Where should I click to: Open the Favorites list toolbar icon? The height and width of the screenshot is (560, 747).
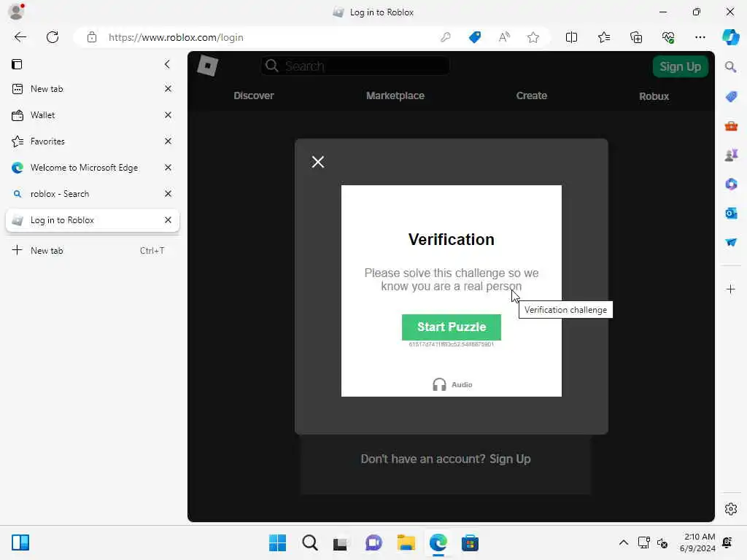[603, 37]
